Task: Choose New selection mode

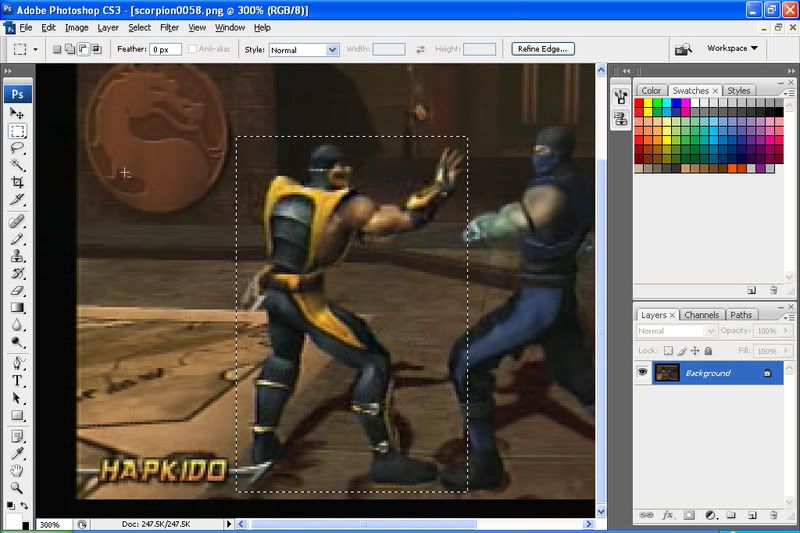Action: tap(57, 49)
